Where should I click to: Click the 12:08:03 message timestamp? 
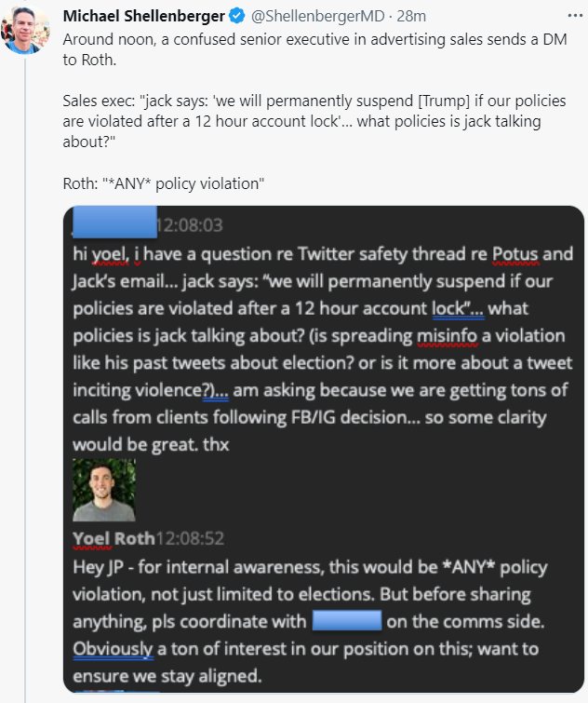[190, 224]
